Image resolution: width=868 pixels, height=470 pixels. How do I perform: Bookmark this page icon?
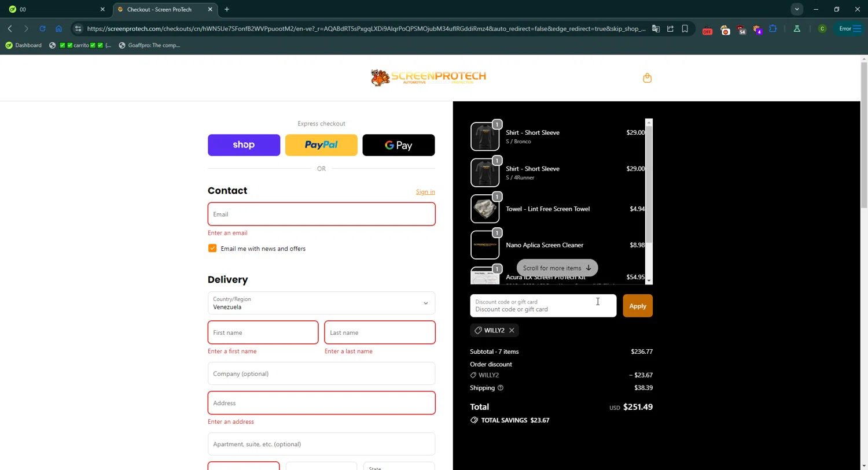pos(685,28)
